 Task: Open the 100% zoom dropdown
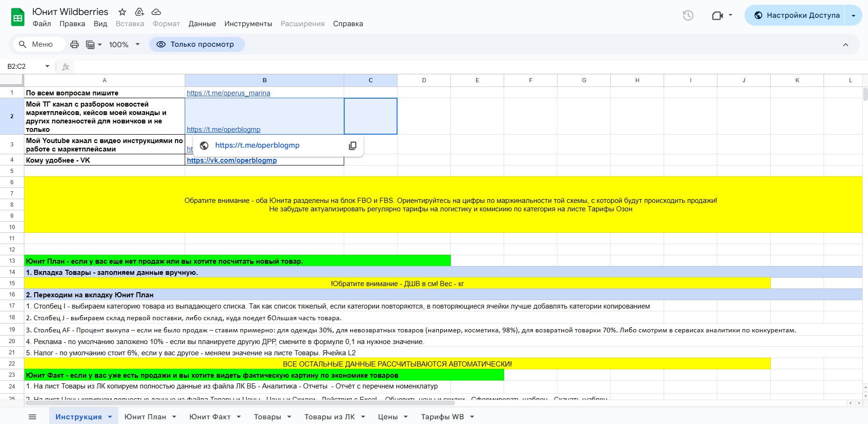[x=124, y=44]
